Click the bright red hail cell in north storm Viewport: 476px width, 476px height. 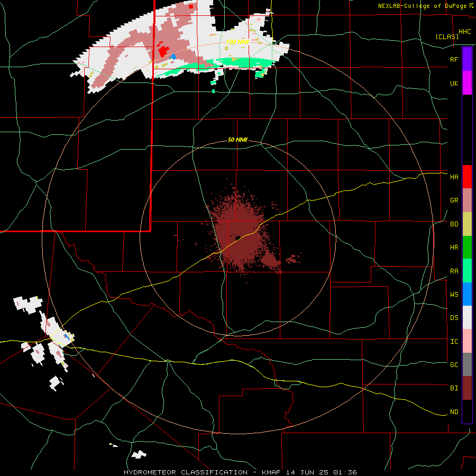(x=163, y=51)
